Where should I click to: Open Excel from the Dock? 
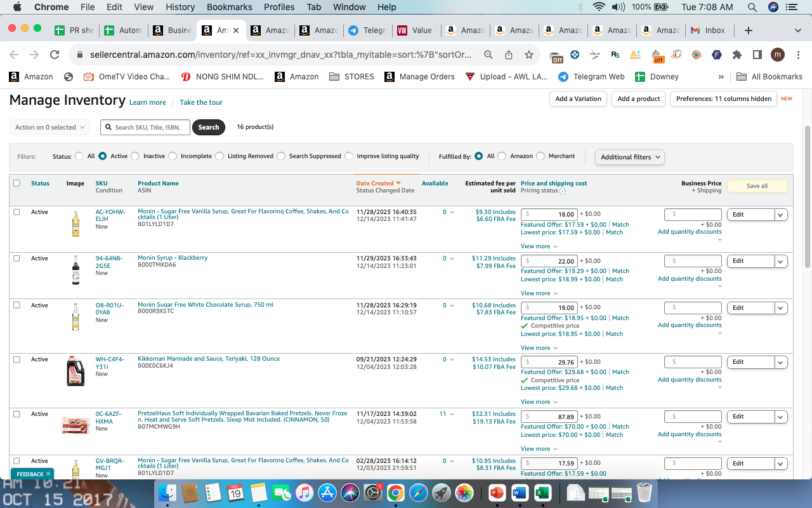[542, 492]
